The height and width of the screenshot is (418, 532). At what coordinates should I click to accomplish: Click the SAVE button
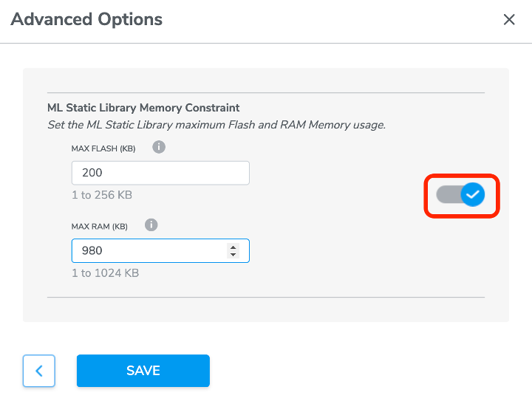tap(143, 371)
